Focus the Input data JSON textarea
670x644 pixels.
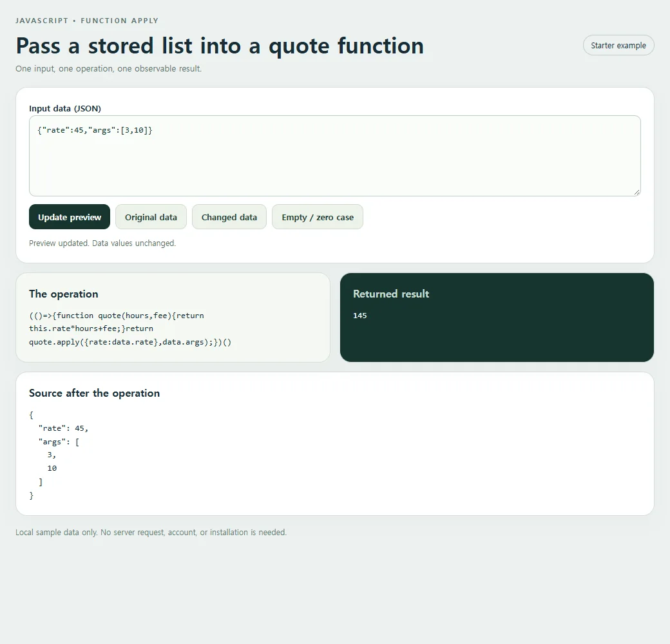(334, 156)
